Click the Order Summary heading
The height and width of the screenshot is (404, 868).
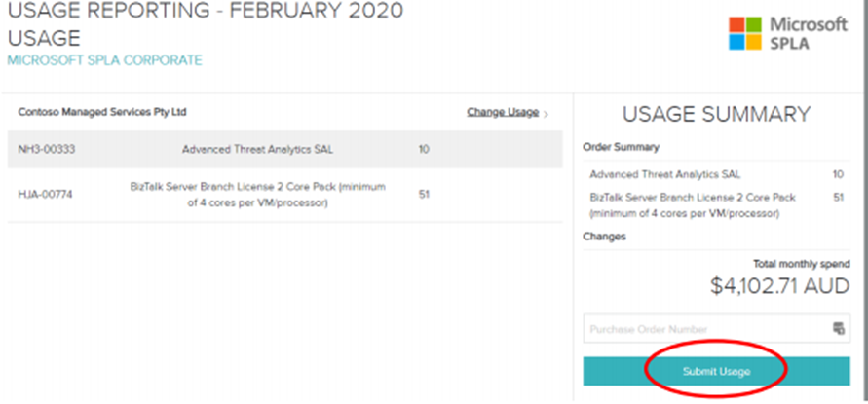(x=621, y=147)
